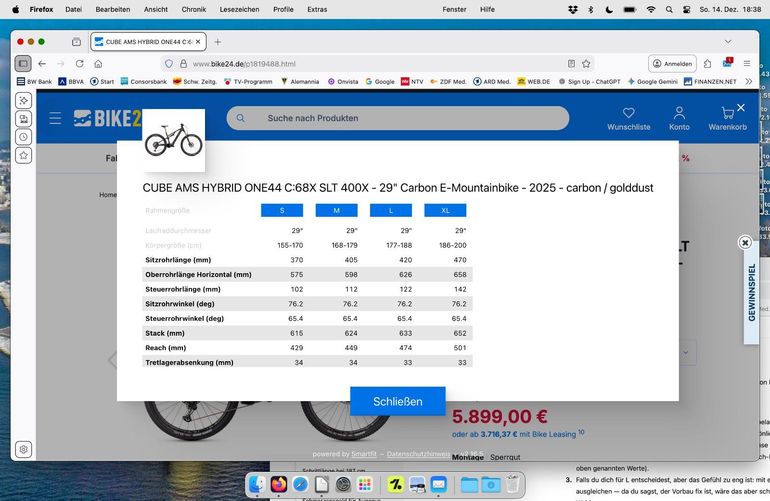Close the CUBE AMS HYBRID tab

(x=198, y=42)
